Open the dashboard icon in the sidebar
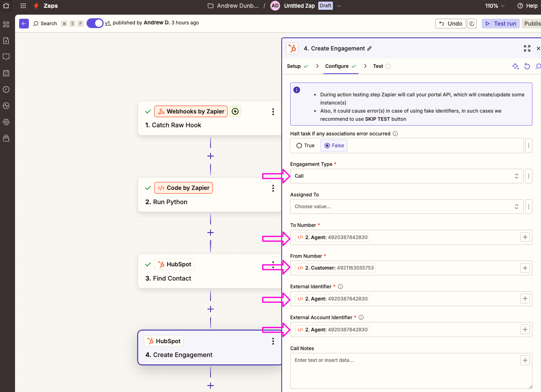541x392 pixels. 6,24
